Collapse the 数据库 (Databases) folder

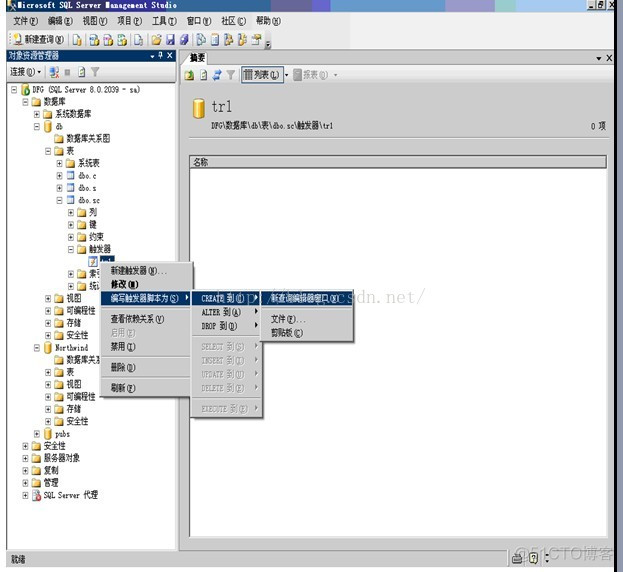click(25, 102)
